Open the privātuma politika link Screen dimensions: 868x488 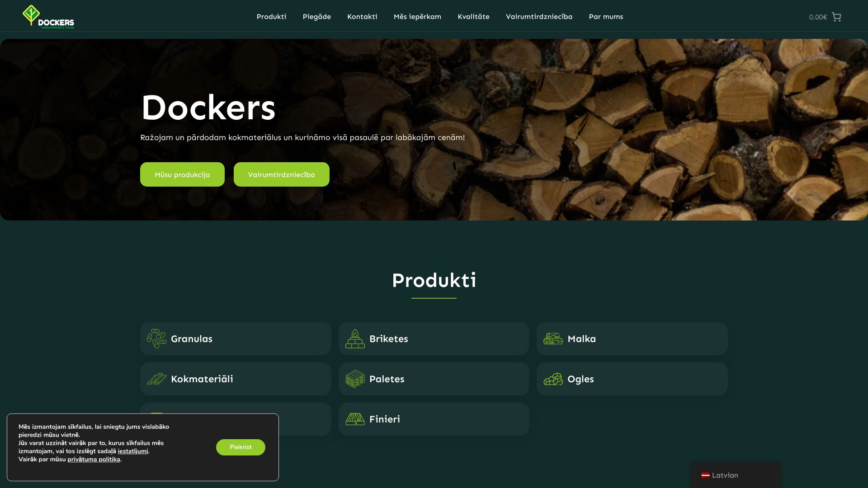[x=94, y=460]
